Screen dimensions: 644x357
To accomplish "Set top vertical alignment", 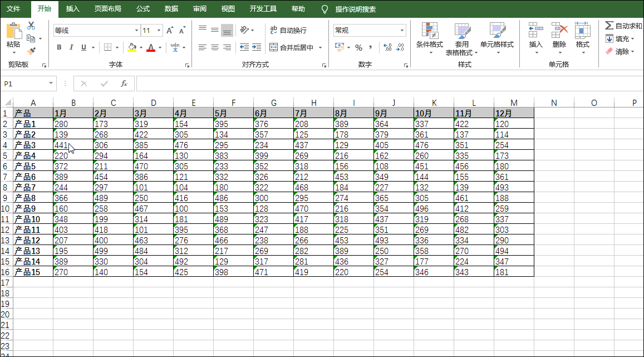I will [x=203, y=30].
